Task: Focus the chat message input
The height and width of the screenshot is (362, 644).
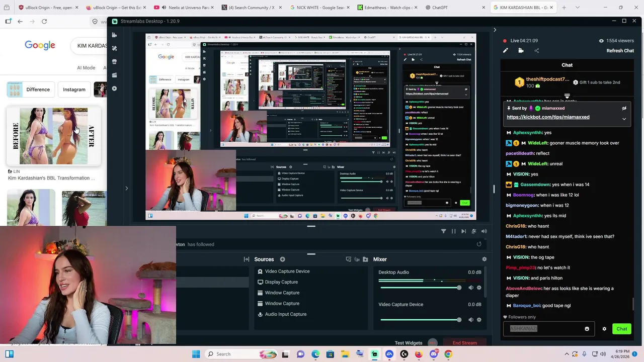Action: (548, 329)
